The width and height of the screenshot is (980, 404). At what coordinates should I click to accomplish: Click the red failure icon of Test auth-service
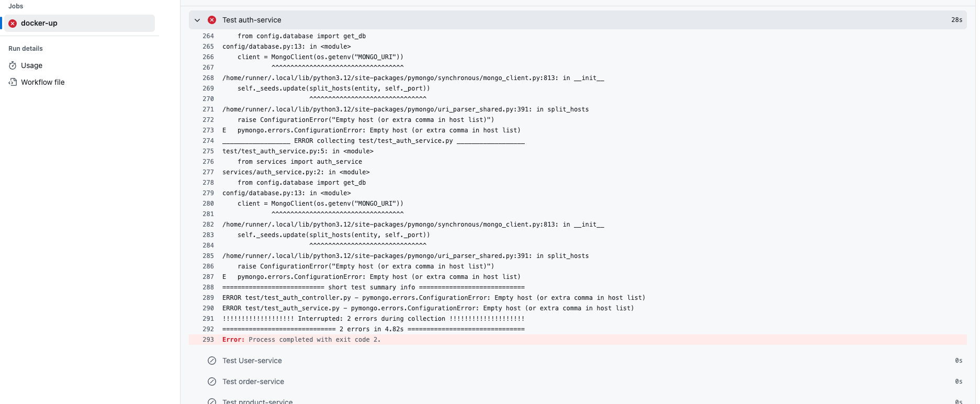coord(212,20)
